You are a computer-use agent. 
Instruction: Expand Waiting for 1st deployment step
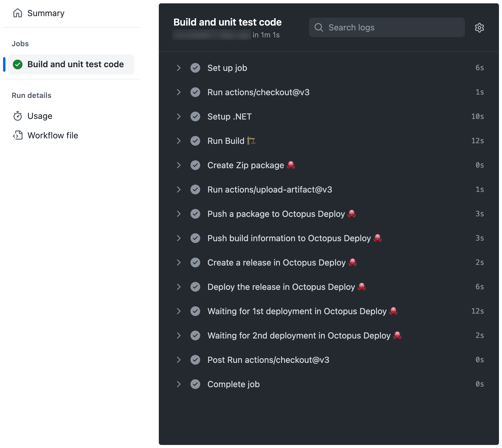click(x=179, y=311)
